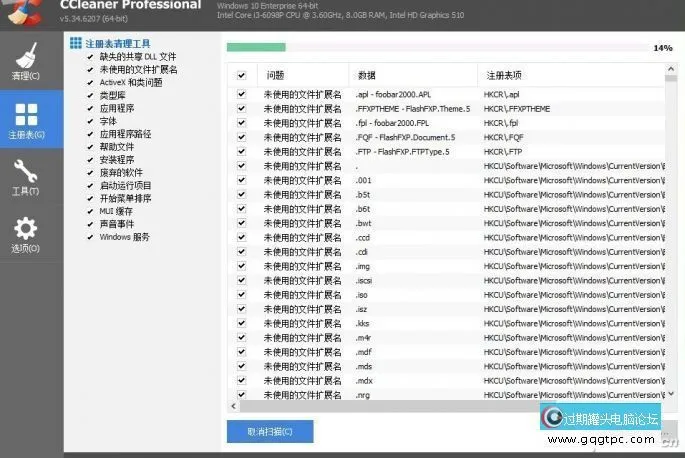Click the scroll-up arrow of results list

pos(669,76)
